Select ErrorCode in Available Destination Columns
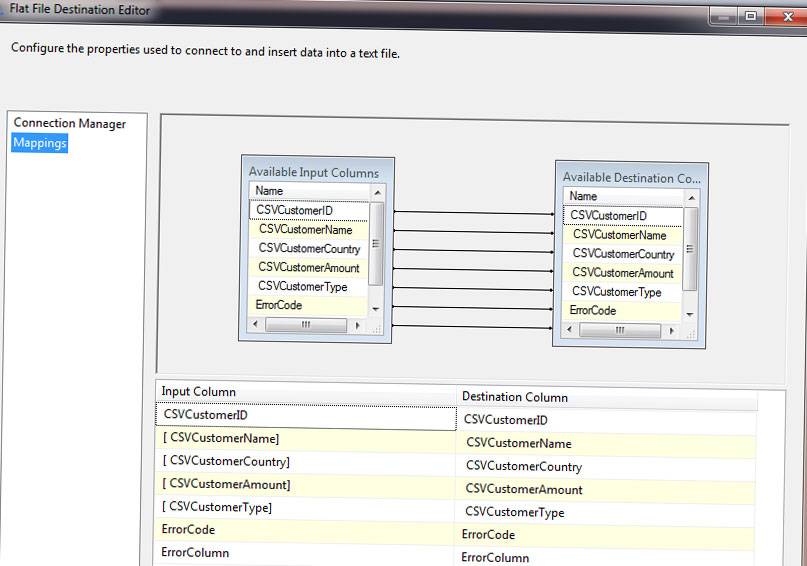The image size is (807, 566). (x=623, y=311)
